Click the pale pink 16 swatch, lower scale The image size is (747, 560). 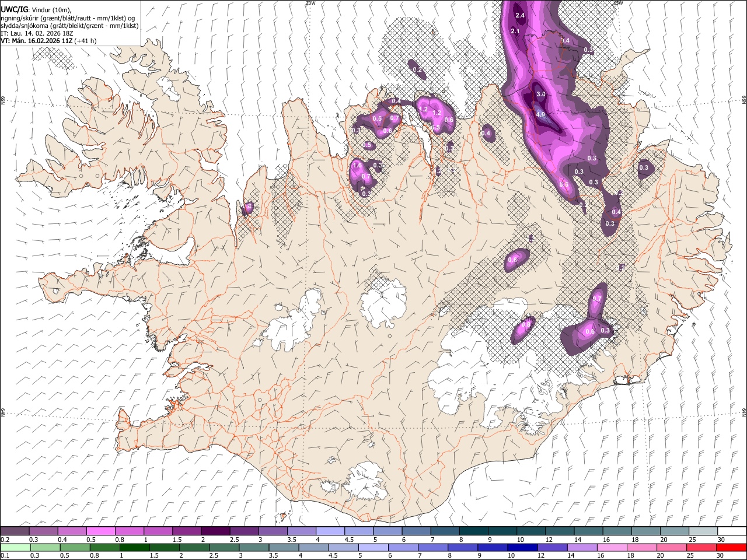(612, 547)
